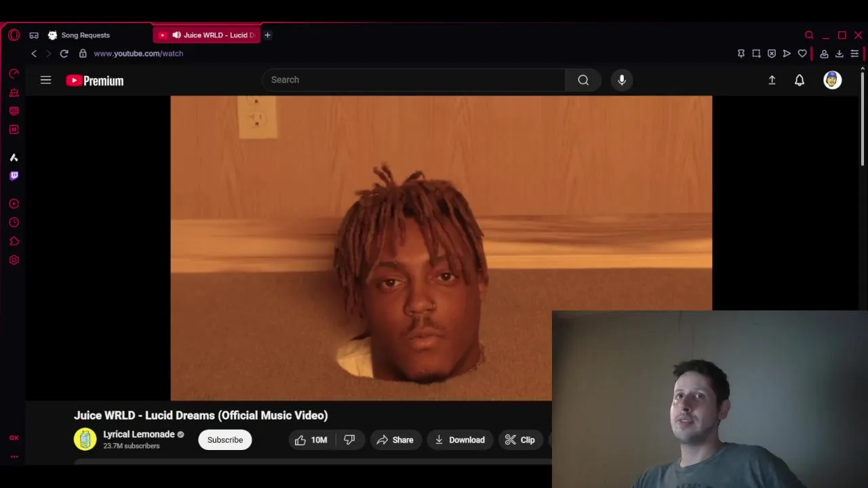The height and width of the screenshot is (488, 868).
Task: Go back to the previous page
Action: (x=34, y=54)
